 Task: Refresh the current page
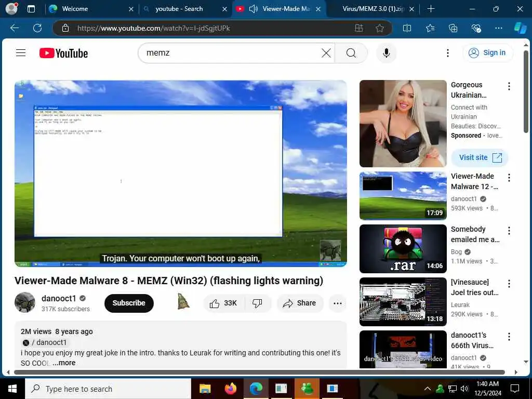pyautogui.click(x=37, y=28)
